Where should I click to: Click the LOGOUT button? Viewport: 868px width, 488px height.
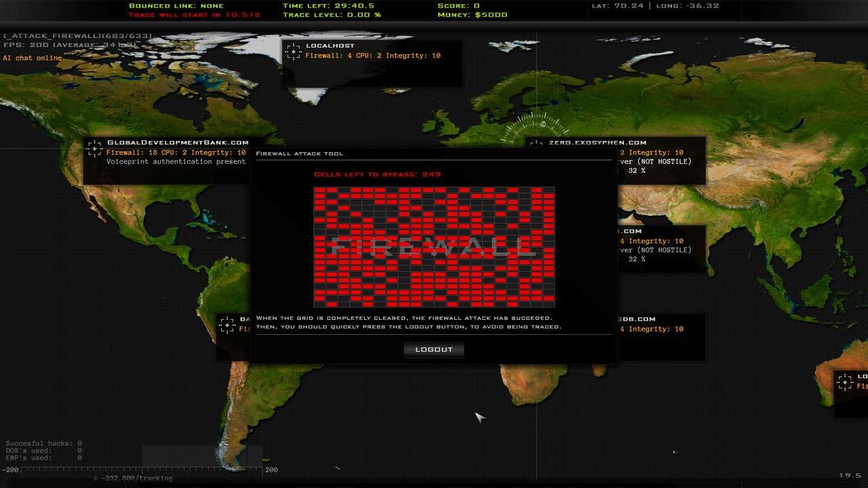pyautogui.click(x=433, y=350)
